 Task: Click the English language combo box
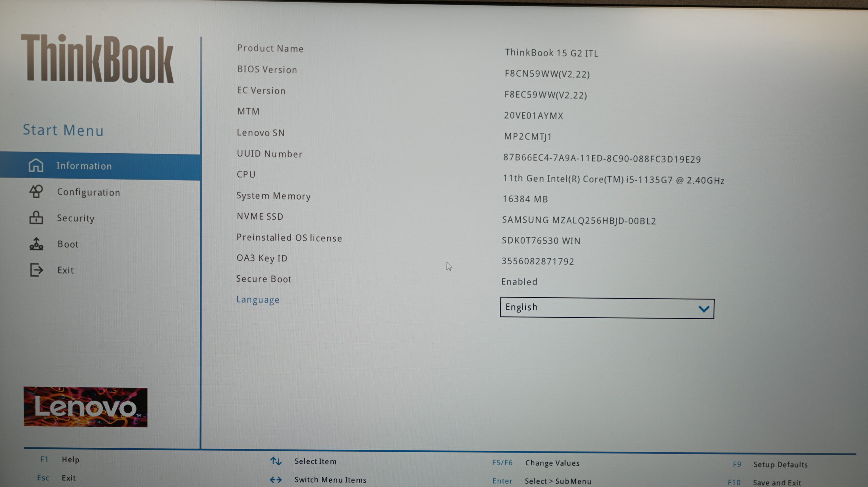tap(597, 308)
